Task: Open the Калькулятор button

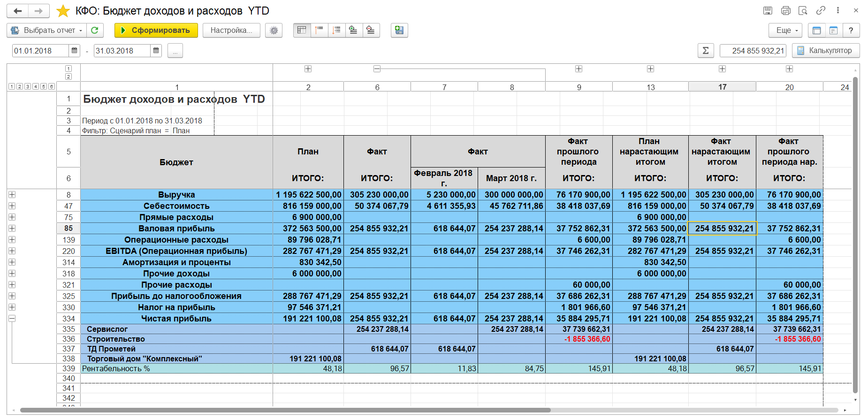Action: click(x=825, y=51)
